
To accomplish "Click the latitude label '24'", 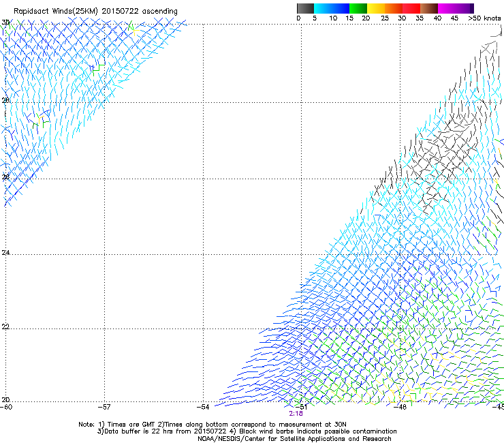I will 5,253.
